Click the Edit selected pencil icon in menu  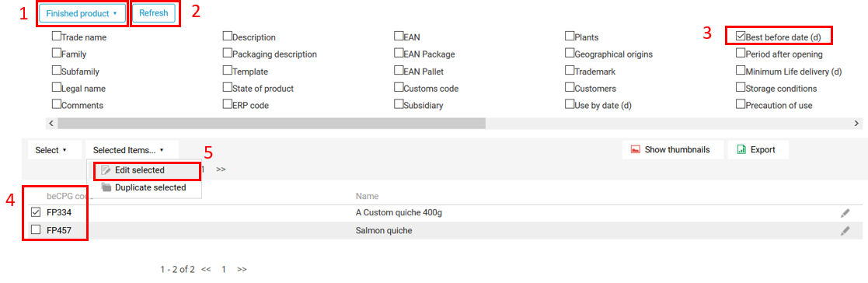point(106,170)
